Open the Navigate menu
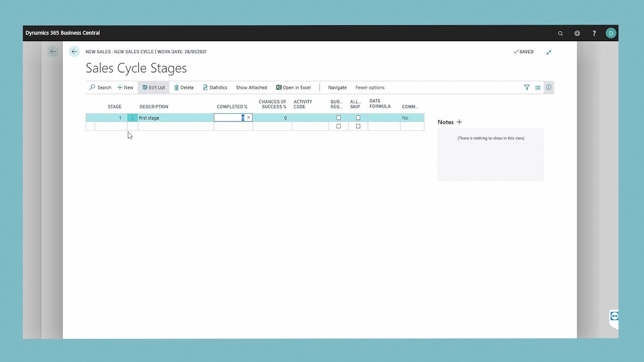 click(337, 87)
